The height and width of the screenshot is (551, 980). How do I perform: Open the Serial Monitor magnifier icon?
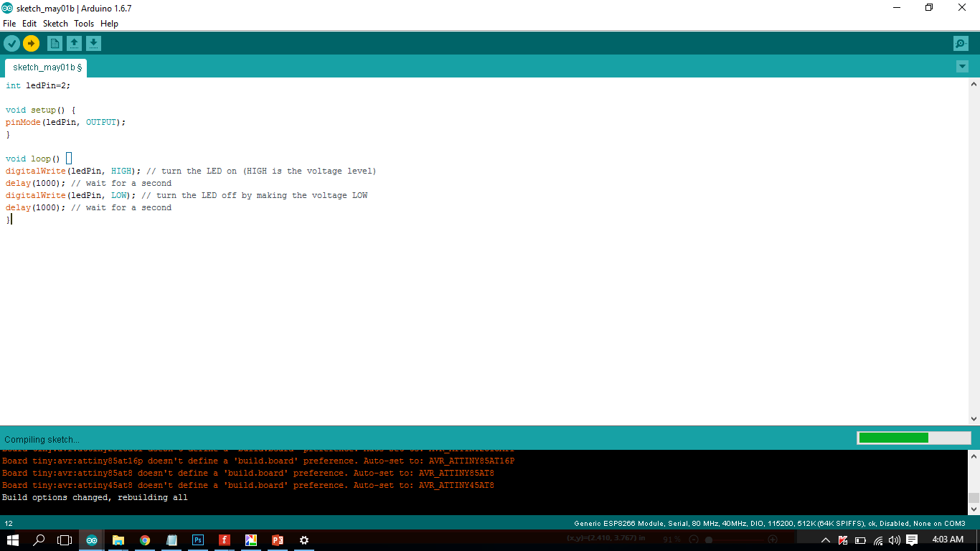[x=961, y=44]
